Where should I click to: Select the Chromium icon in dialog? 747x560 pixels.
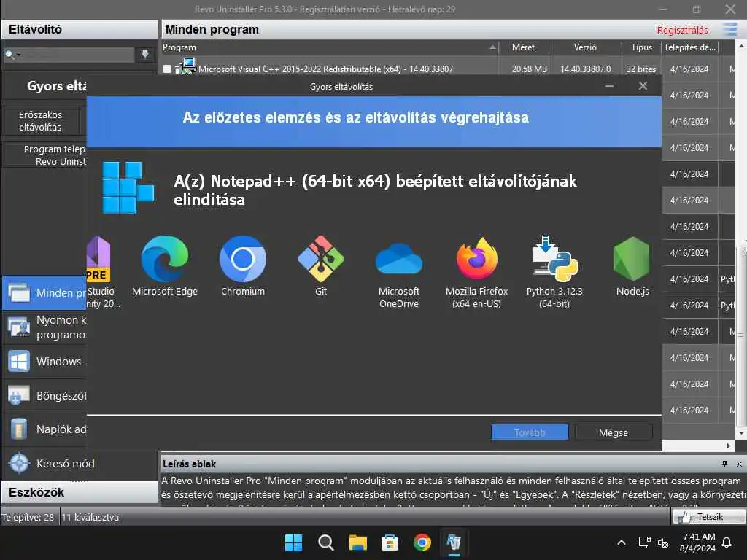point(243,259)
